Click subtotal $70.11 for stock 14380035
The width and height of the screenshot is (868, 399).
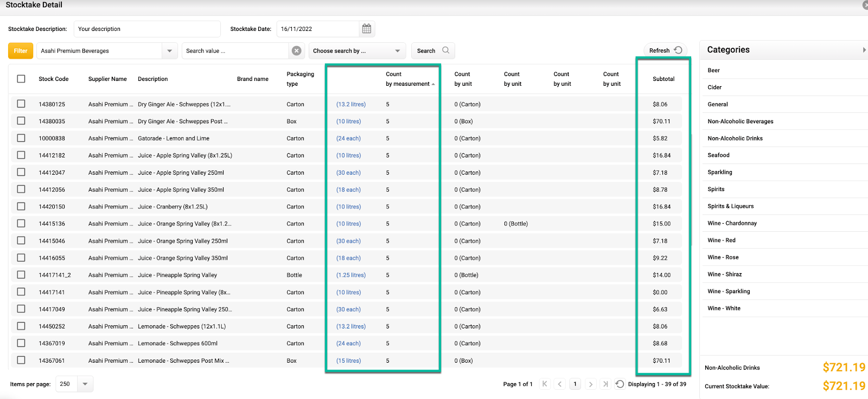(x=661, y=122)
